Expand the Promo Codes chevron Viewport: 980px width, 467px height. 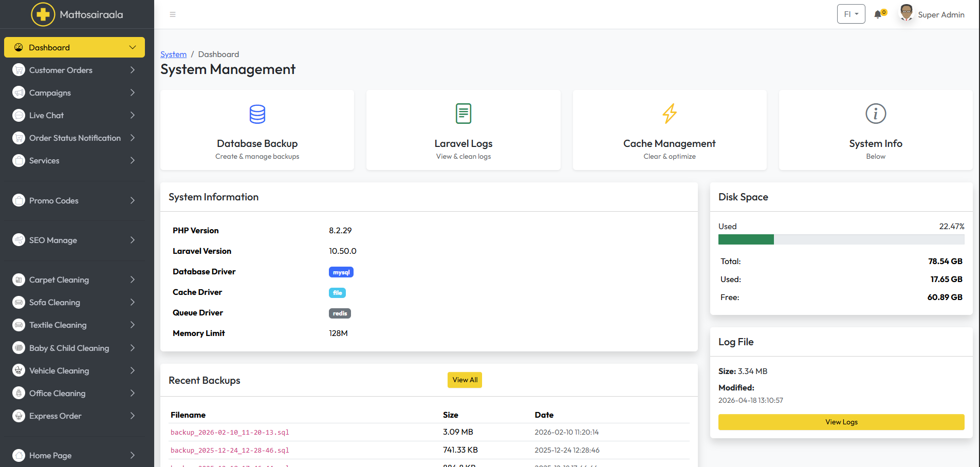(x=133, y=200)
